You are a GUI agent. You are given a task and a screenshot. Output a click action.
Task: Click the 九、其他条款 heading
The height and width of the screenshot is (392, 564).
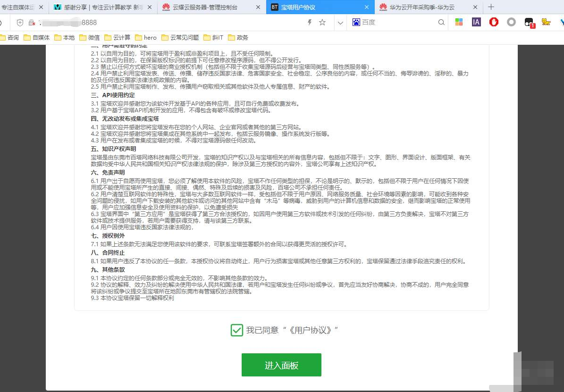coord(108,269)
